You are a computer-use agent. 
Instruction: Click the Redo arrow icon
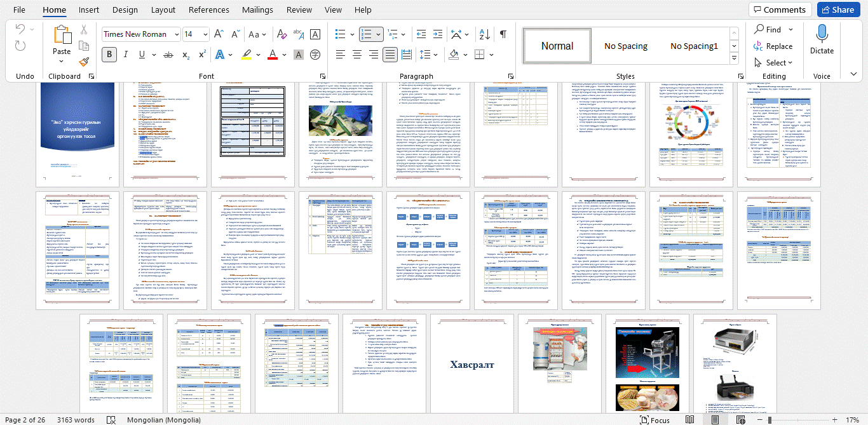pos(20,46)
